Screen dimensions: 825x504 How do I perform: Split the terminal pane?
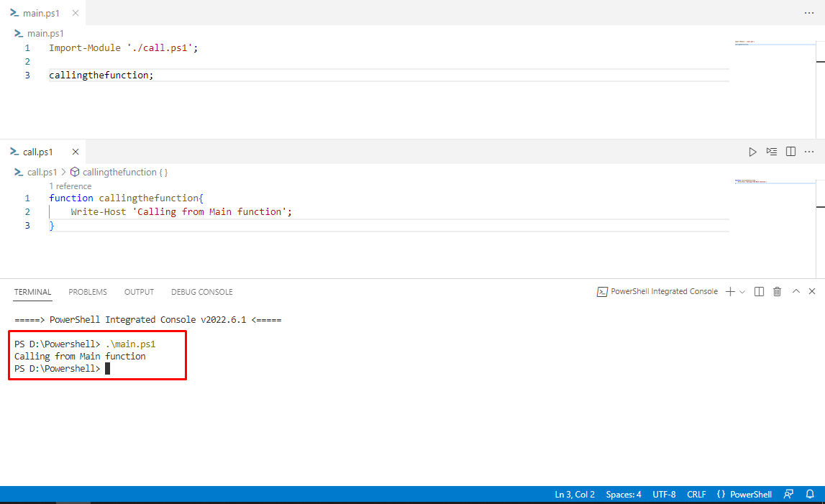tap(759, 292)
